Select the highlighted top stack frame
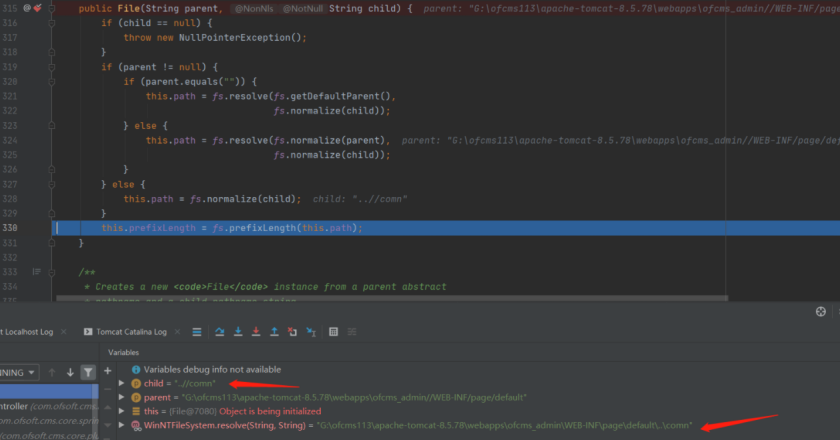 point(49,392)
